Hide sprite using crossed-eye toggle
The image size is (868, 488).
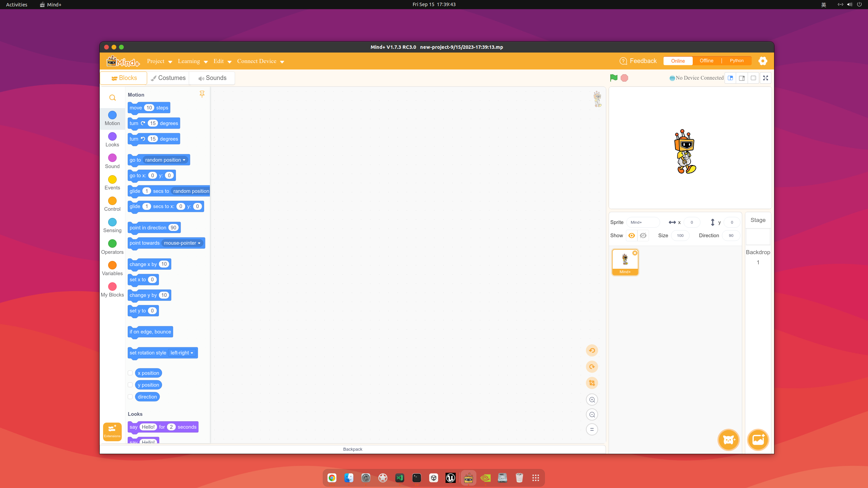(x=643, y=236)
